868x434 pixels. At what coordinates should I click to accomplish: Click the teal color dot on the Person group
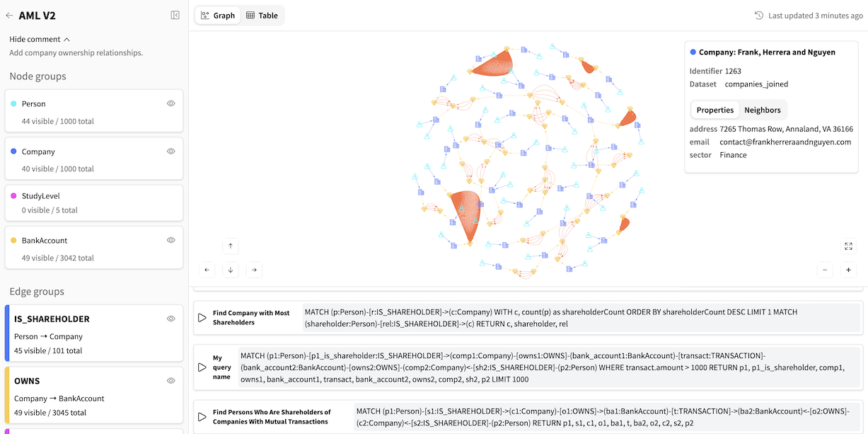coord(12,103)
